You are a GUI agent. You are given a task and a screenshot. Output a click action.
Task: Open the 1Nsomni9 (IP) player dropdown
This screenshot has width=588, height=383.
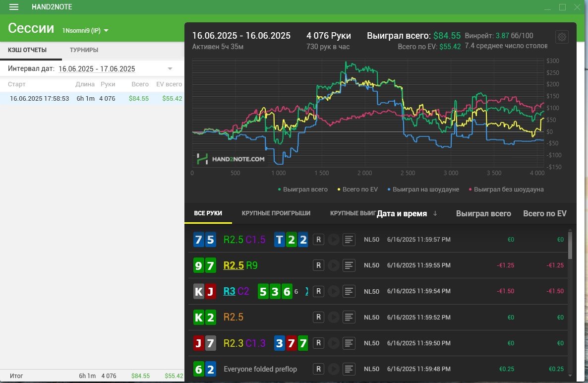click(x=85, y=30)
